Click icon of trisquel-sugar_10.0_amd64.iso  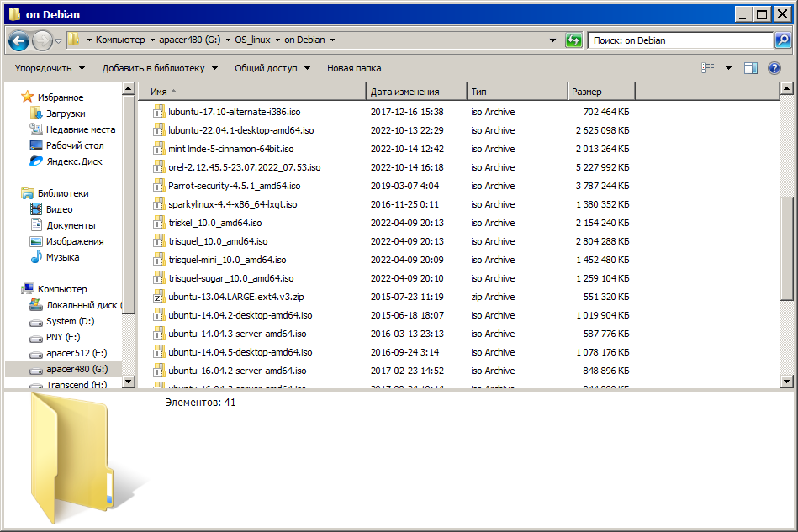(159, 278)
